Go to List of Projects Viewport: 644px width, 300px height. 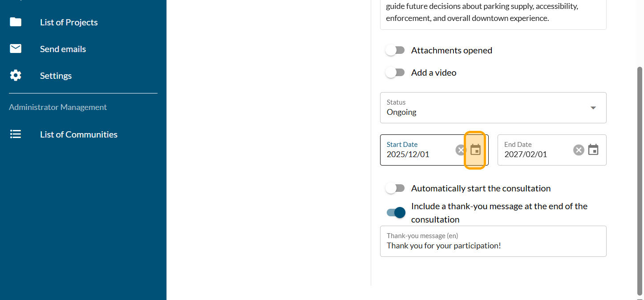(x=69, y=22)
